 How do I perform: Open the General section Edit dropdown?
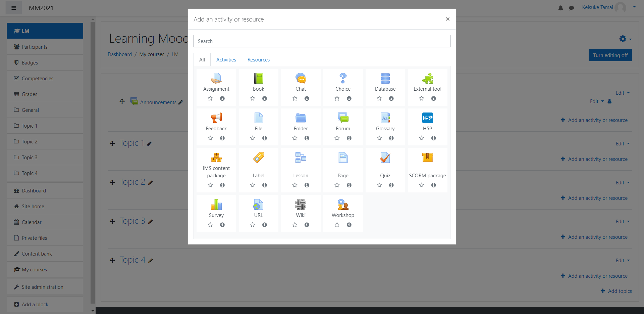(623, 93)
